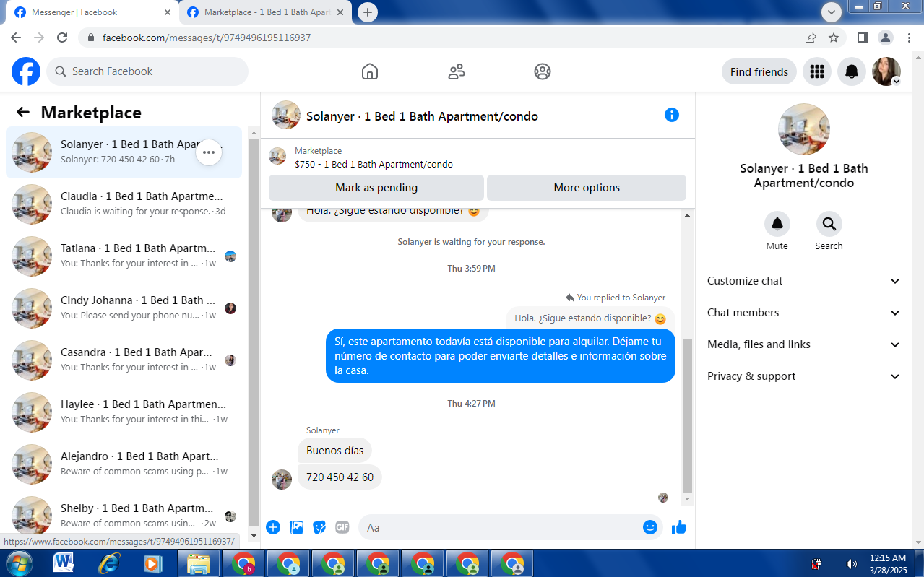Click the apartment thumbnail in right panel
The height and width of the screenshot is (577, 924).
804,129
